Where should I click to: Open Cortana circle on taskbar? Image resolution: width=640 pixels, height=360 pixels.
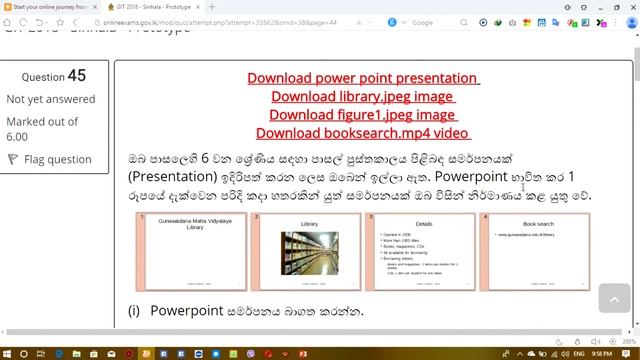coord(24,354)
